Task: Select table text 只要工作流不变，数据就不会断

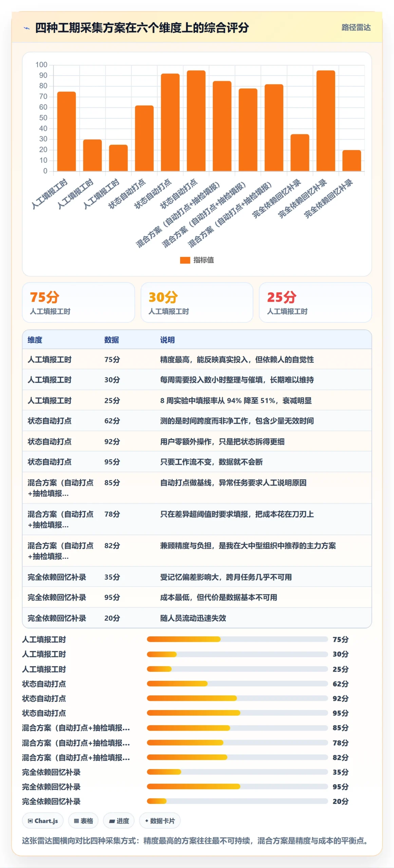Action: click(211, 462)
